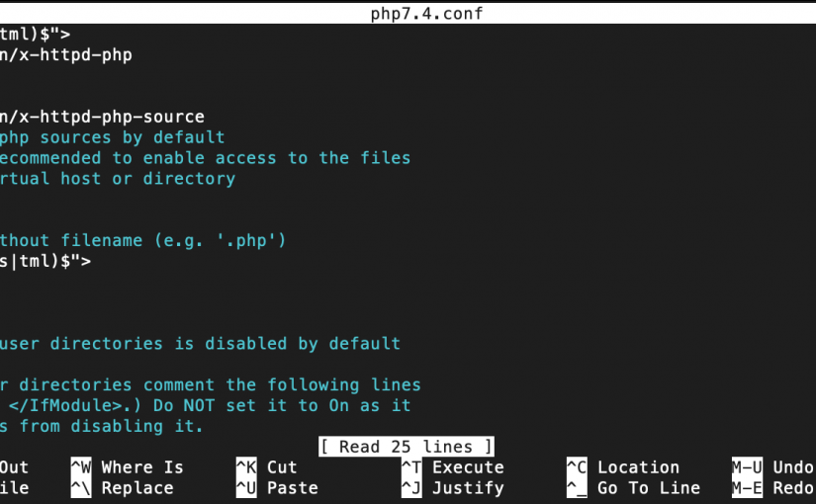Viewport: 816px width, 504px height.
Task: Place cursor on the x-httpd-php-source line
Action: point(102,117)
